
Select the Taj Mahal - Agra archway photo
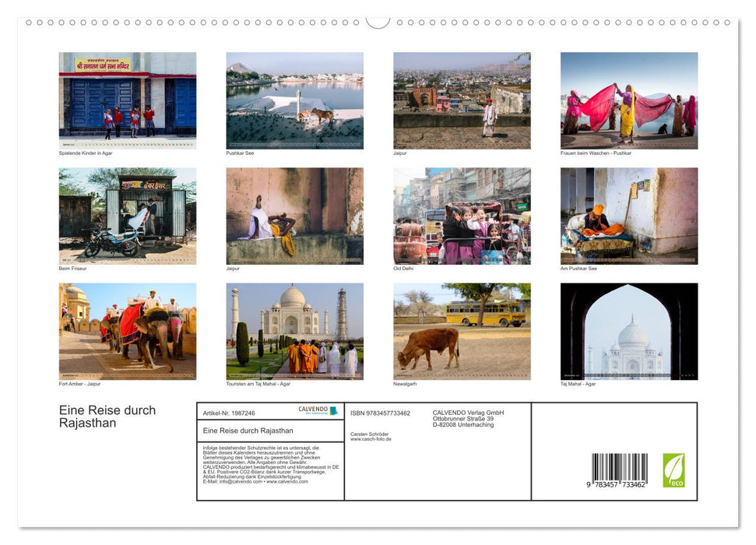click(x=629, y=331)
